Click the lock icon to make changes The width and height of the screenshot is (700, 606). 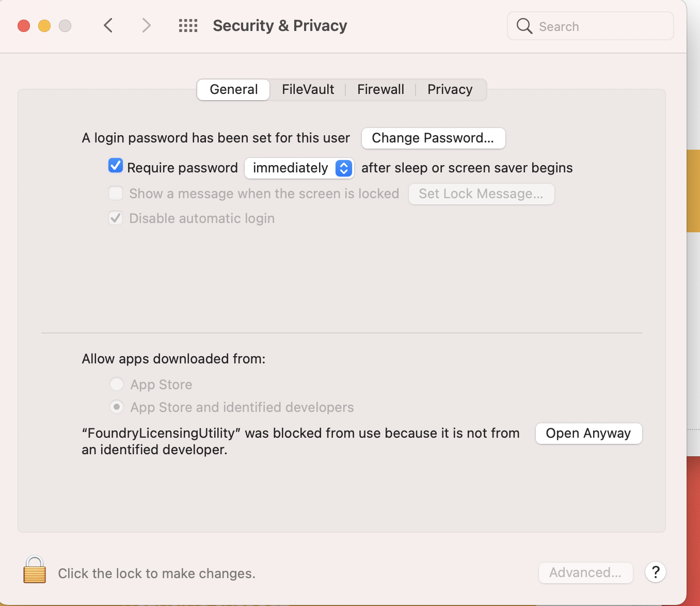click(x=35, y=570)
